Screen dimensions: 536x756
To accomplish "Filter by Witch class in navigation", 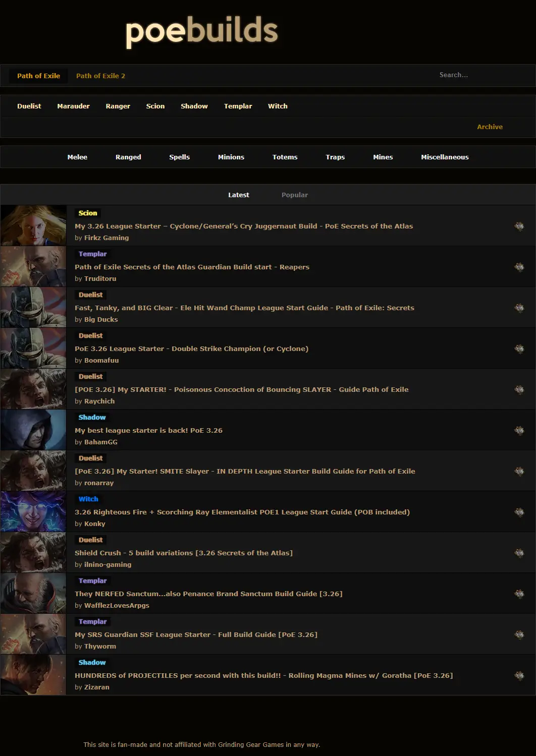I will pos(278,106).
